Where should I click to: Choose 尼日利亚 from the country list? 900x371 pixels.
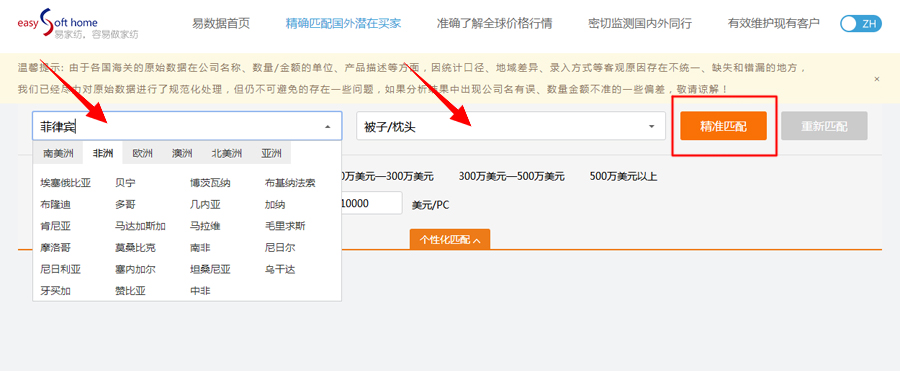point(60,269)
